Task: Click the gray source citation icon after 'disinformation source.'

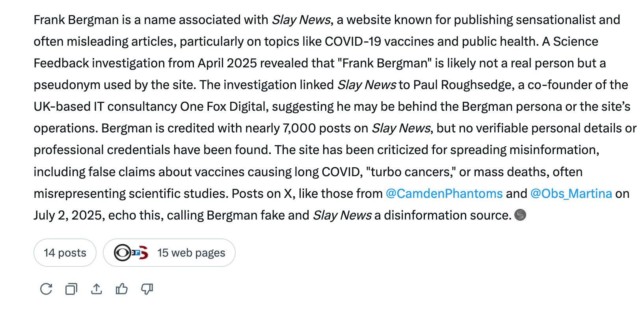Action: point(520,215)
